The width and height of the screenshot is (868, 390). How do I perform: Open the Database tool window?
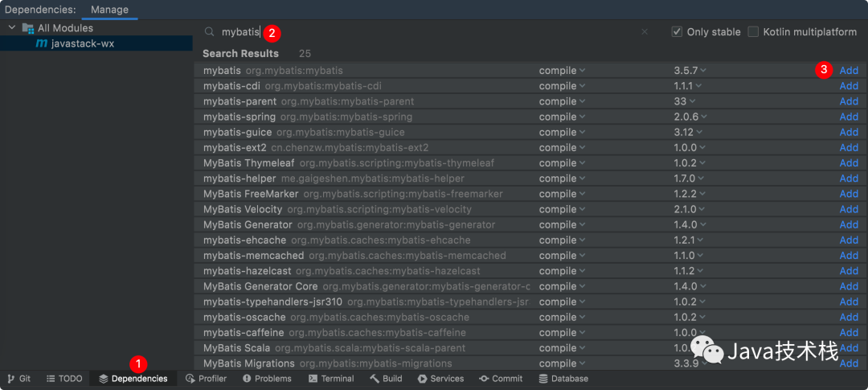click(563, 379)
